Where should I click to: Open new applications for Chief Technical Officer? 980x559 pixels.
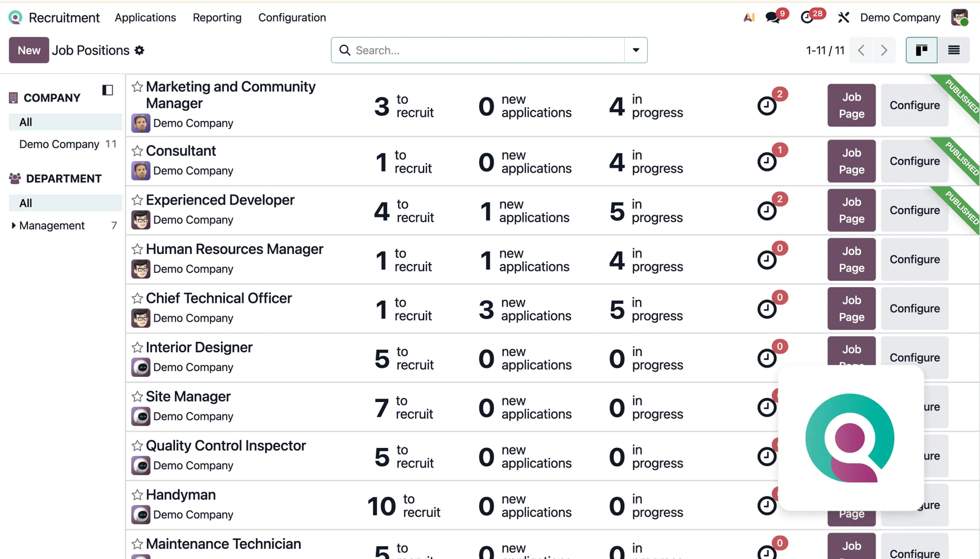pos(525,309)
